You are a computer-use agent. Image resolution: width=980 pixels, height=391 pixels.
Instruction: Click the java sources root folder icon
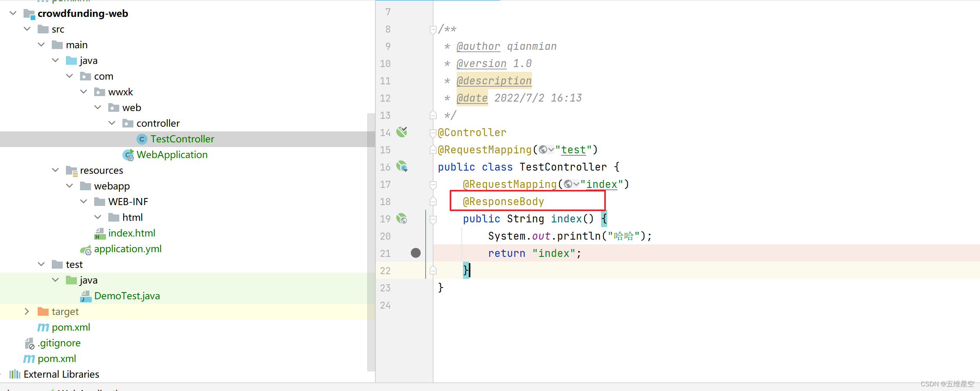click(x=71, y=60)
